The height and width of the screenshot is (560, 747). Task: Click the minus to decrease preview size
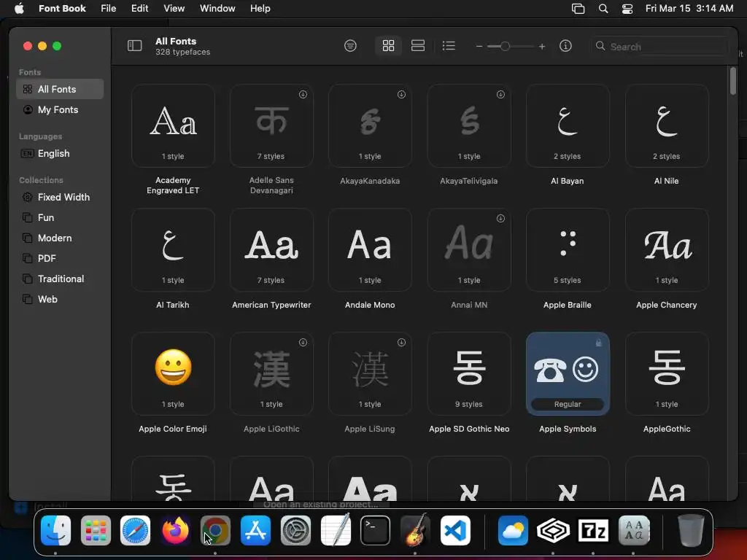coord(479,46)
